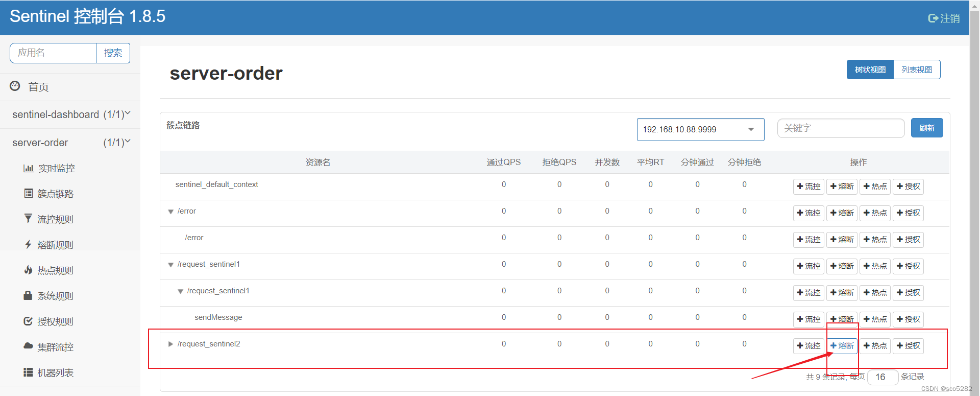Add 热点 rule for sentinel_default_context
Viewport: 980px width, 396px height.
pyautogui.click(x=875, y=187)
